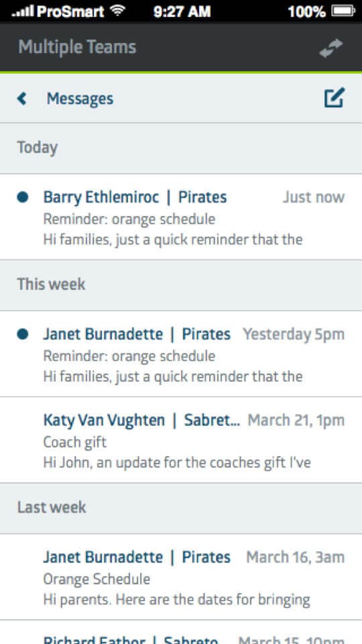Open Richard's partially visible March 15 message

coord(181,633)
